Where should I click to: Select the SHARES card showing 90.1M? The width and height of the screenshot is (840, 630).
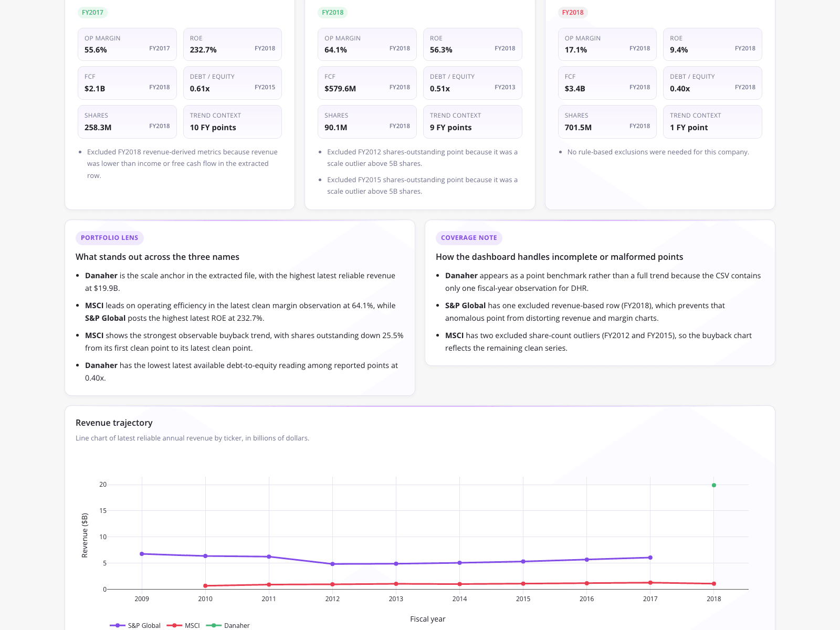(367, 122)
